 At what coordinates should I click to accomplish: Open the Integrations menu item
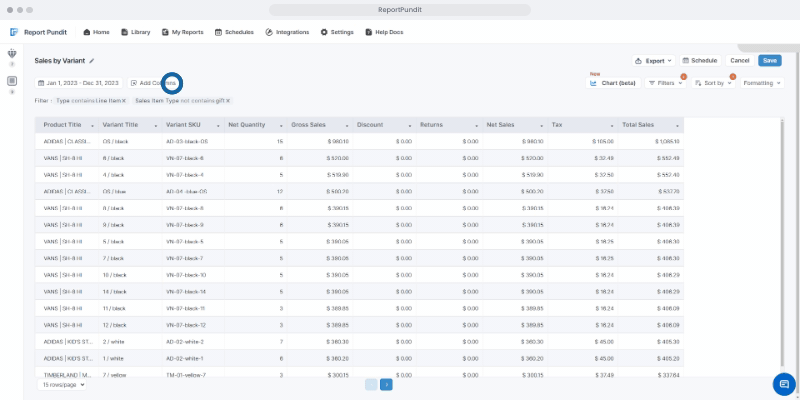[288, 32]
